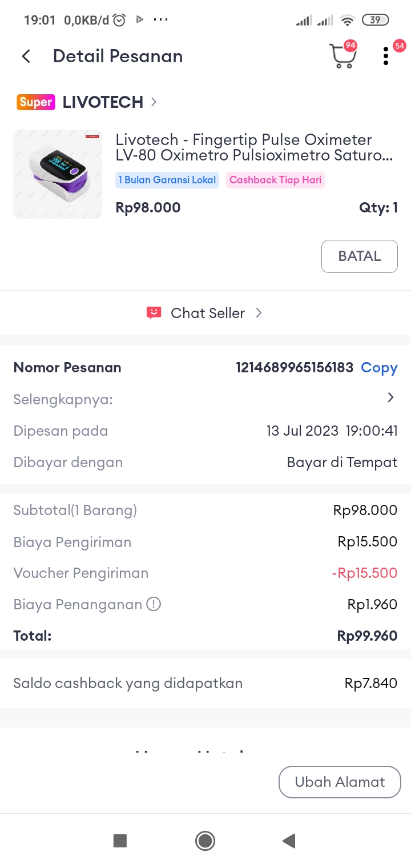The width and height of the screenshot is (411, 868).
Task: Open Chat Seller arrow chevron
Action: [x=259, y=312]
